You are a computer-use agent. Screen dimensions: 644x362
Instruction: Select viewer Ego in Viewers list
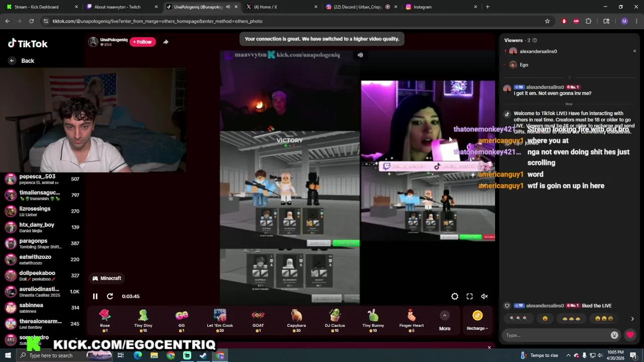pos(519,65)
